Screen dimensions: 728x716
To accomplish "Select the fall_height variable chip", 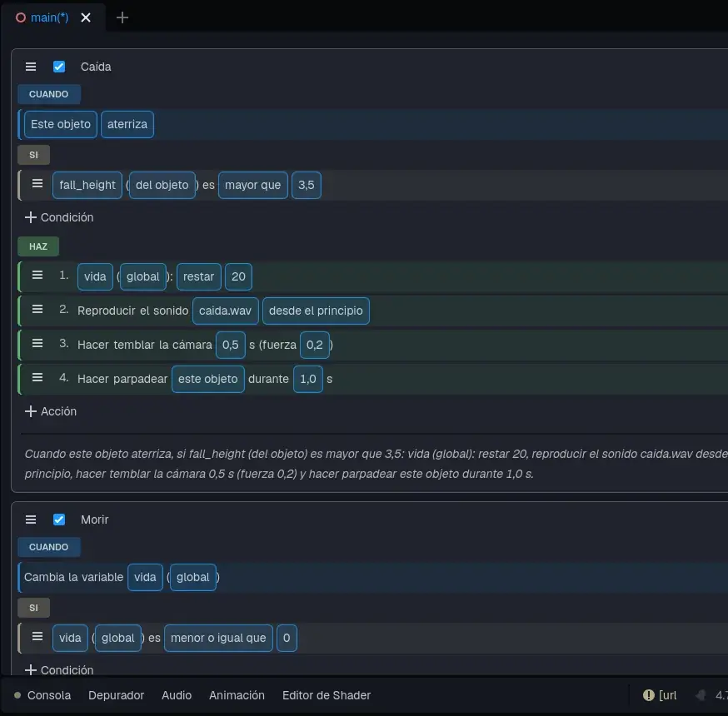I will pyautogui.click(x=87, y=185).
